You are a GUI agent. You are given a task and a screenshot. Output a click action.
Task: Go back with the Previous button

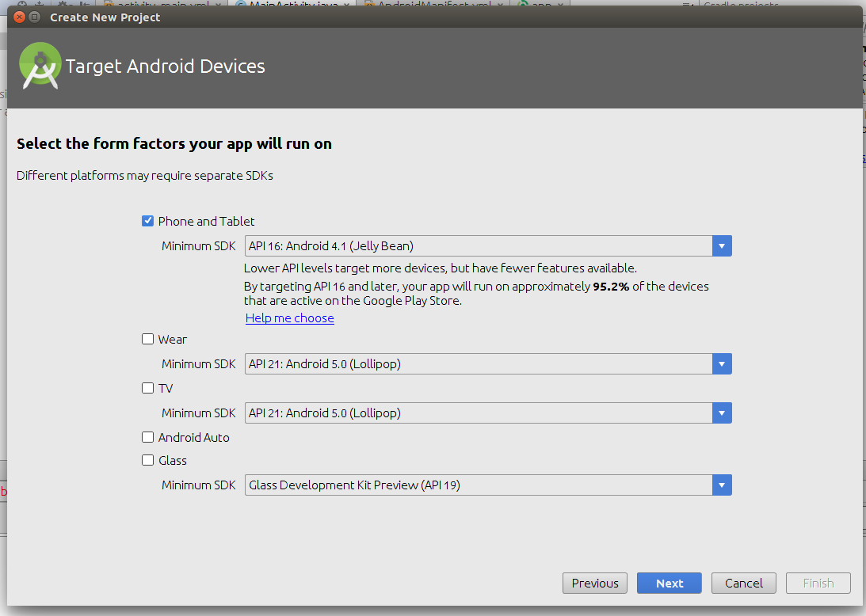pos(594,583)
